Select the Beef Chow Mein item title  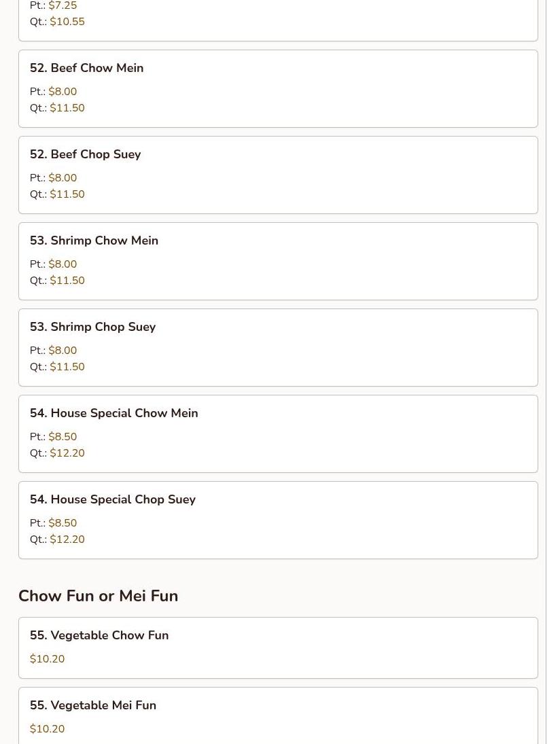point(86,68)
